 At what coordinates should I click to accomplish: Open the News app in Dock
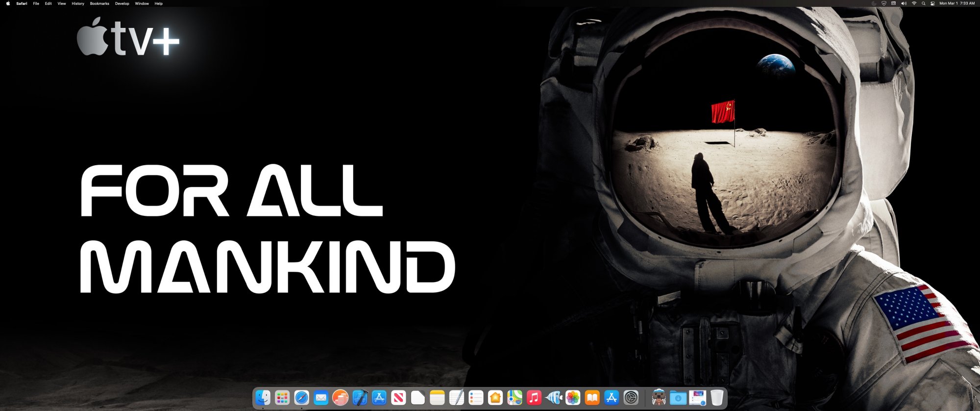[x=398, y=397]
